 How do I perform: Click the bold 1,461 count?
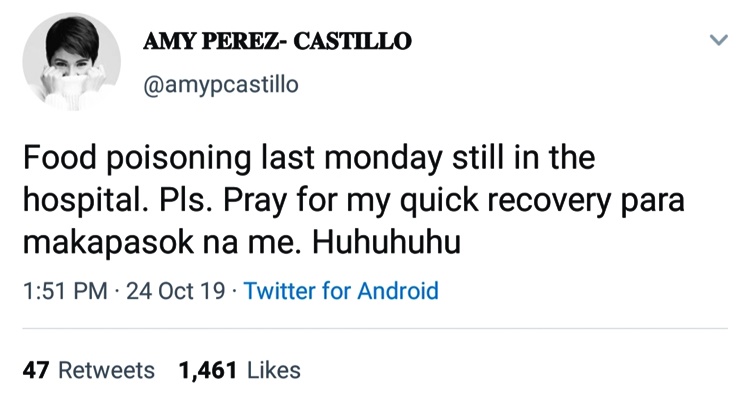point(208,370)
